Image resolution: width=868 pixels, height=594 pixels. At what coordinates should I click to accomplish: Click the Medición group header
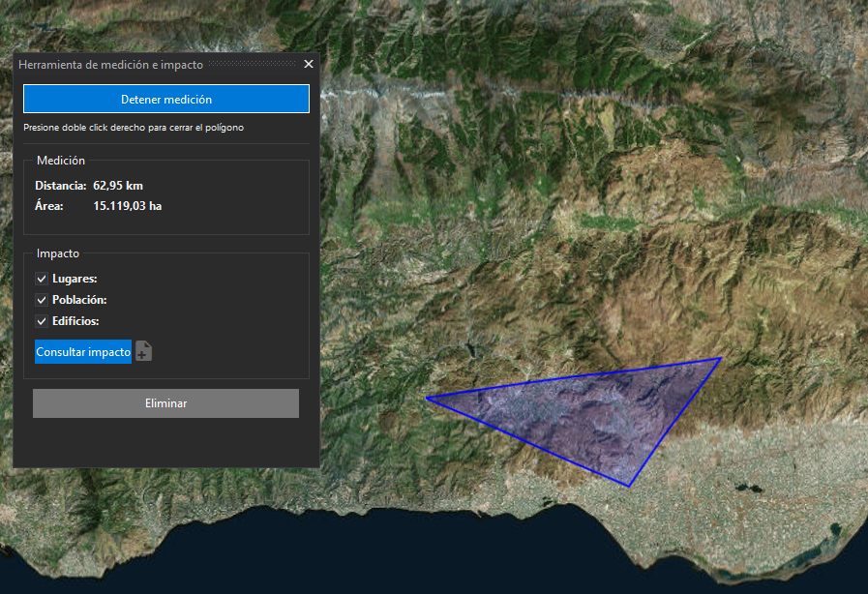[x=61, y=161]
